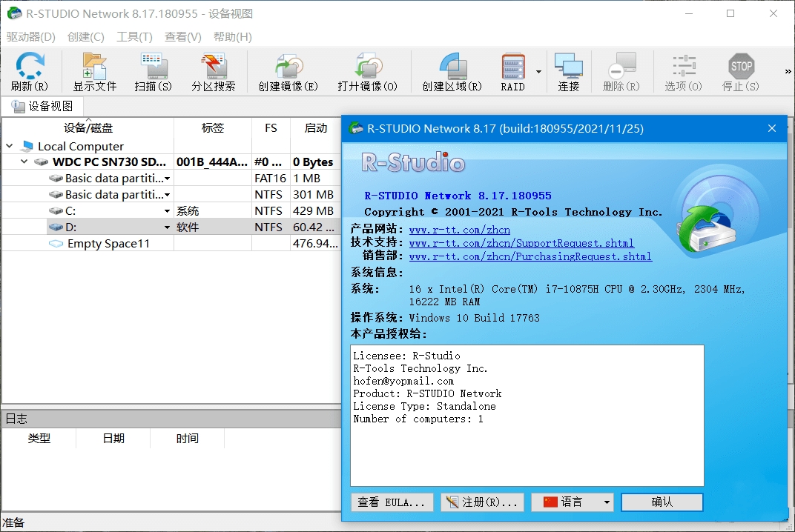Image resolution: width=795 pixels, height=532 pixels.
Task: Open the D: drive dropdown arrow
Action: (168, 226)
